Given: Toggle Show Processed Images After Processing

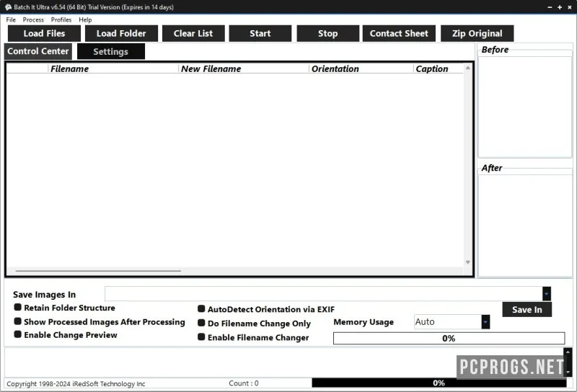Looking at the screenshot, I should pyautogui.click(x=17, y=321).
